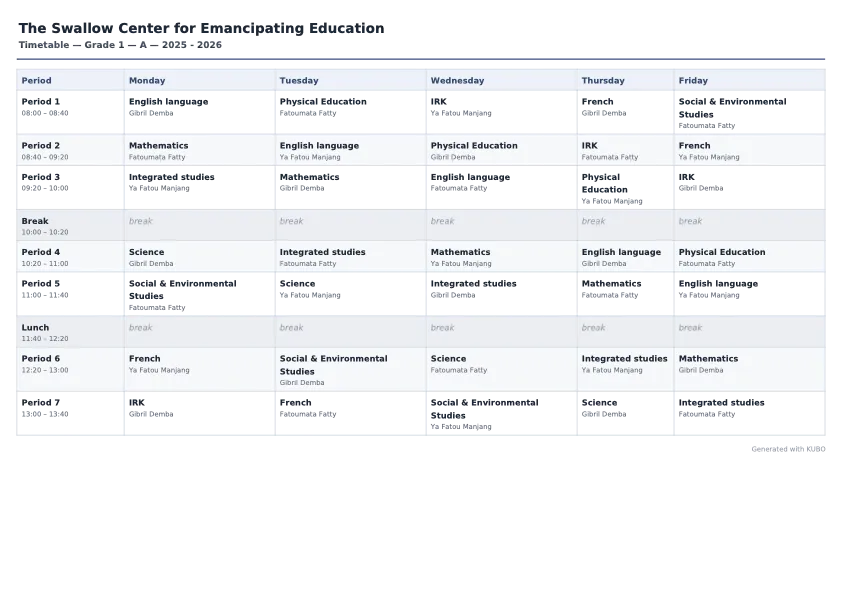Select the Swallow Center for Emancipating Education title
Image resolution: width=842 pixels, height=595 pixels.
[201, 28]
